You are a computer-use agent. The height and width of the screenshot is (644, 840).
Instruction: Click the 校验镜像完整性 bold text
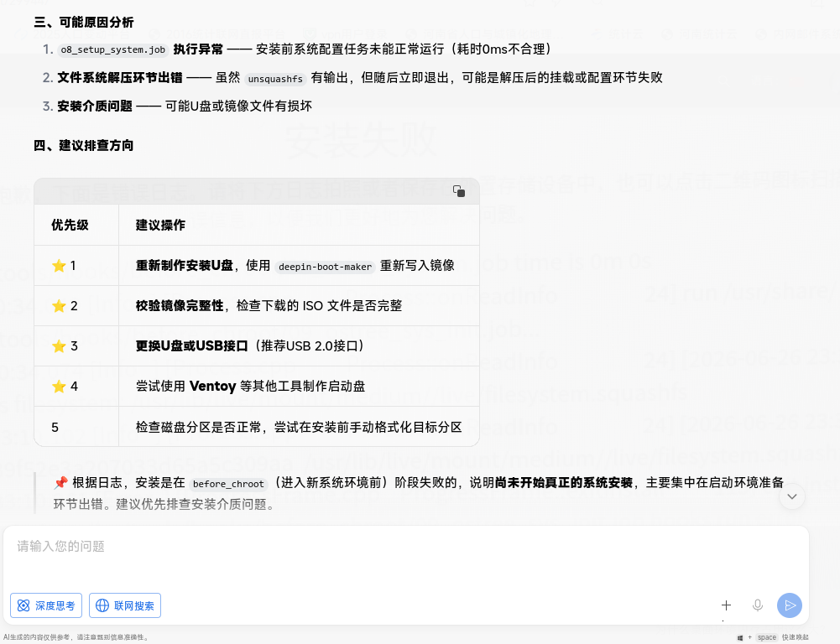point(180,306)
